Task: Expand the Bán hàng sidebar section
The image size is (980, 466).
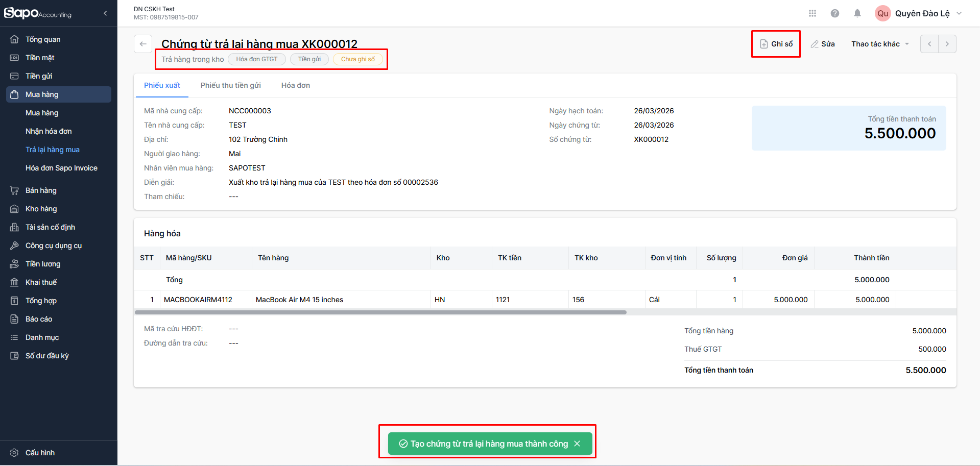Action: pos(41,190)
